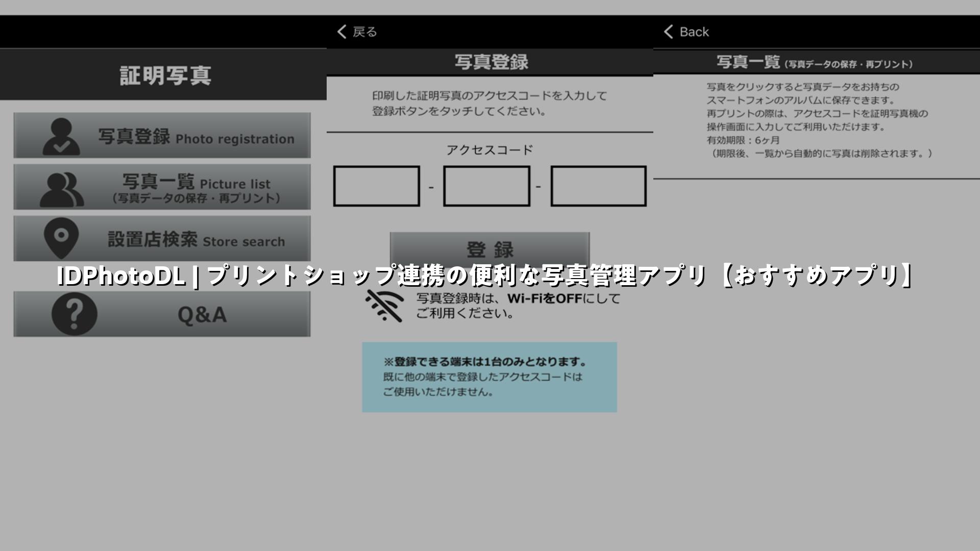Click the map pin store search icon

tap(61, 238)
